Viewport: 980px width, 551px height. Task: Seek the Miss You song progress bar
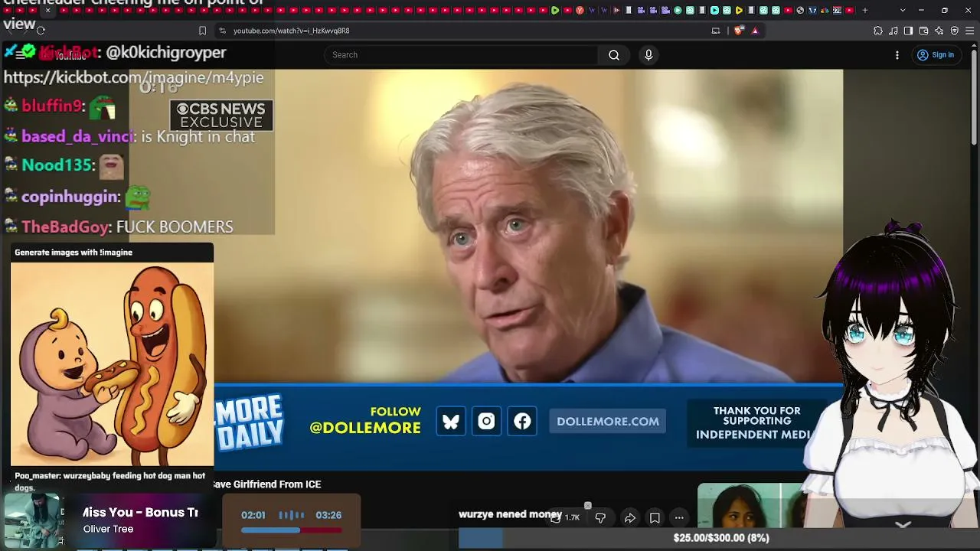[291, 530]
